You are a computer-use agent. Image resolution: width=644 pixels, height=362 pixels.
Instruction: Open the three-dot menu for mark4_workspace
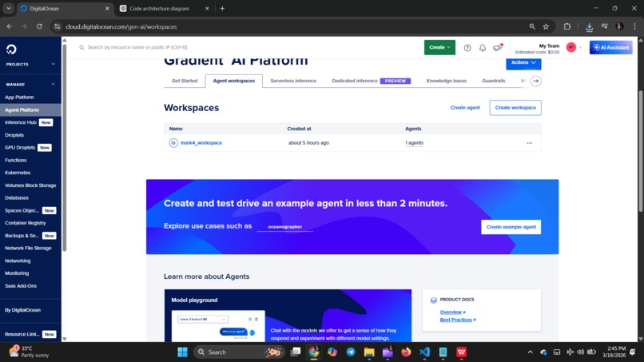[x=530, y=143]
